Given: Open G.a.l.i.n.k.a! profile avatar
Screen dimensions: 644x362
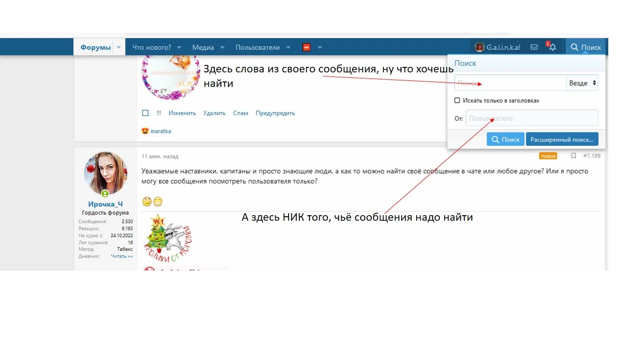Looking at the screenshot, I should coord(479,47).
